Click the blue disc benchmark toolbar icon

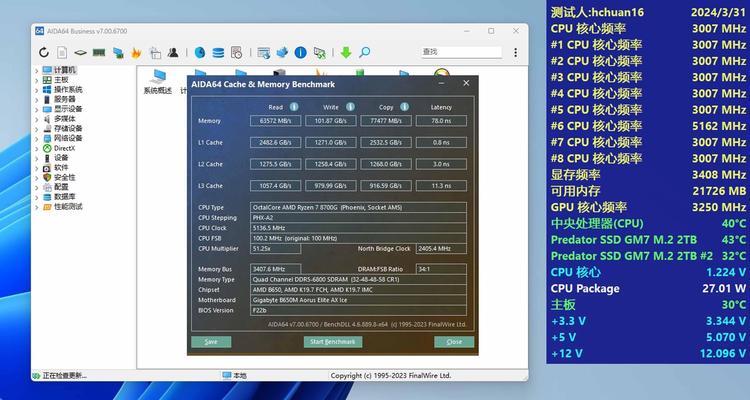[200, 53]
